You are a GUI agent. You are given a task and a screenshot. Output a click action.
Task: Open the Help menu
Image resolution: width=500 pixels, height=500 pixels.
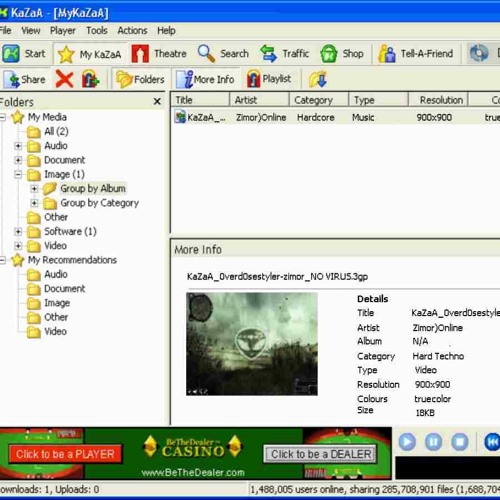point(166,31)
